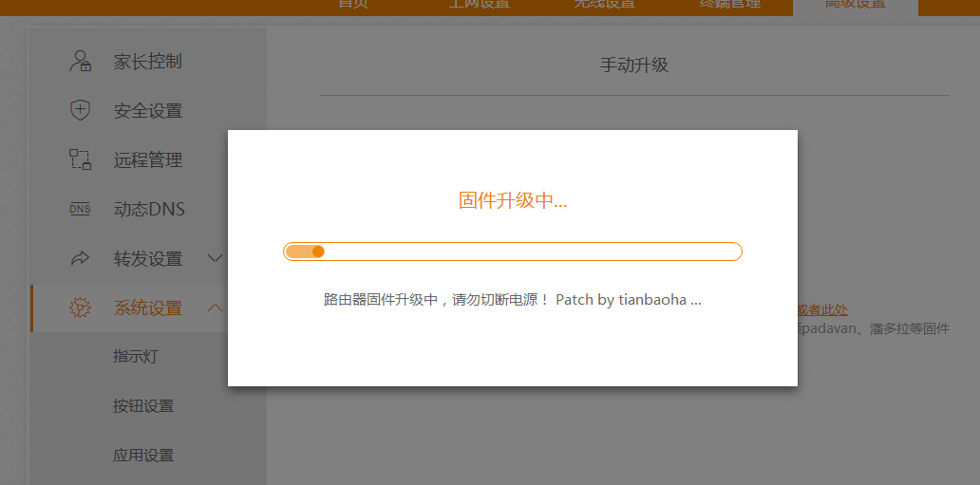Open 家长控制 in the sidebar

pyautogui.click(x=147, y=62)
